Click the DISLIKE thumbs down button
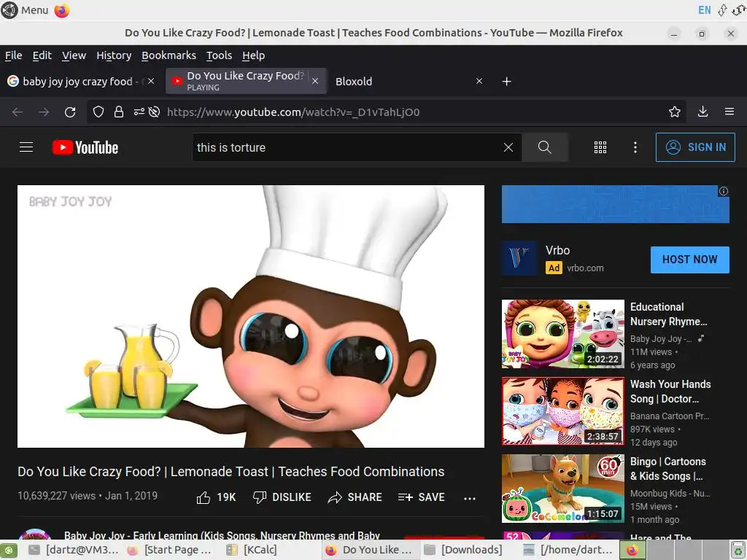This screenshot has height=560, width=747. point(282,497)
